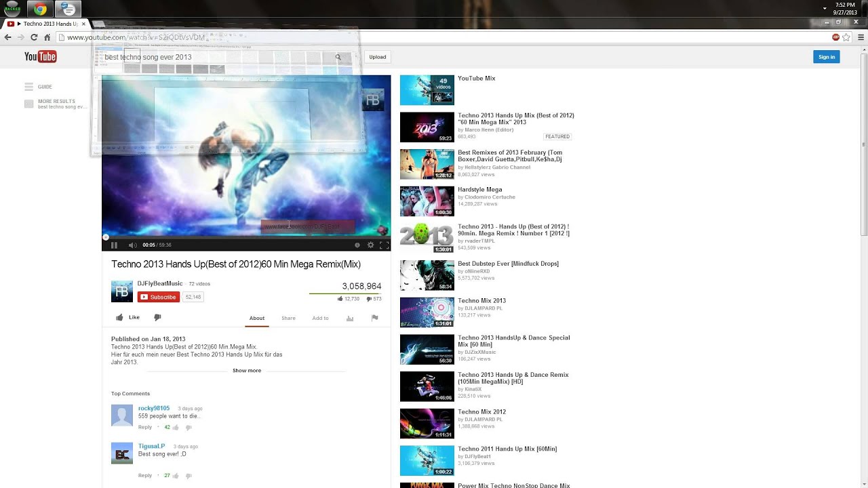Expand description with Show more
The width and height of the screenshot is (868, 488).
(x=247, y=371)
